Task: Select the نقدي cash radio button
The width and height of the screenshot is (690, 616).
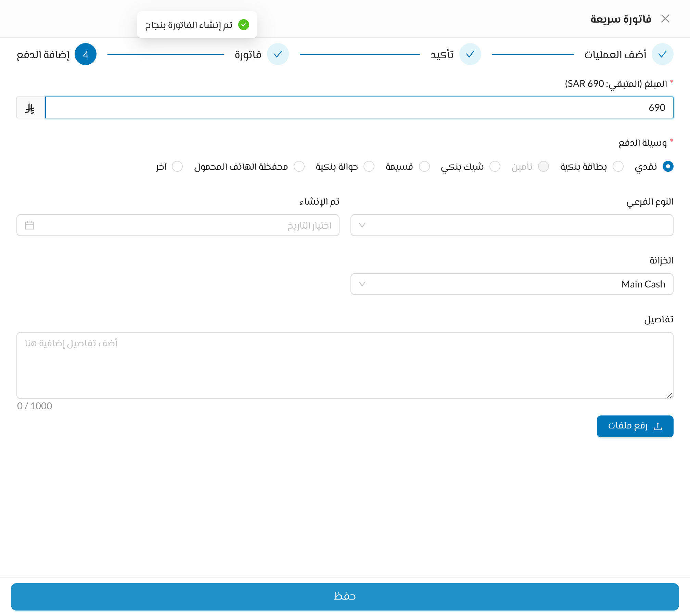Action: pos(668,166)
